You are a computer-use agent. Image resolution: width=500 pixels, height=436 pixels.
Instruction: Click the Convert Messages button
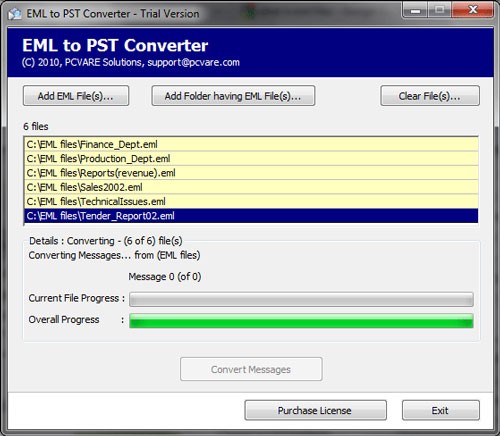click(251, 369)
